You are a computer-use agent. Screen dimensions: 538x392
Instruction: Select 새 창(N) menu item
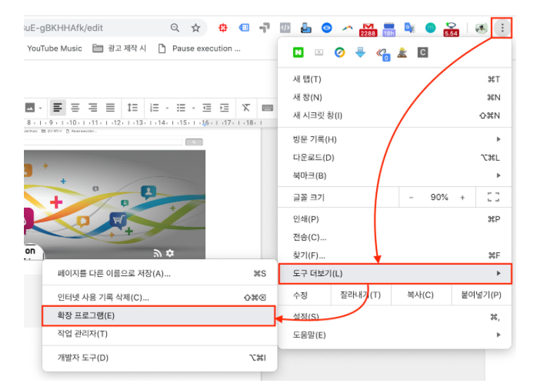point(395,98)
